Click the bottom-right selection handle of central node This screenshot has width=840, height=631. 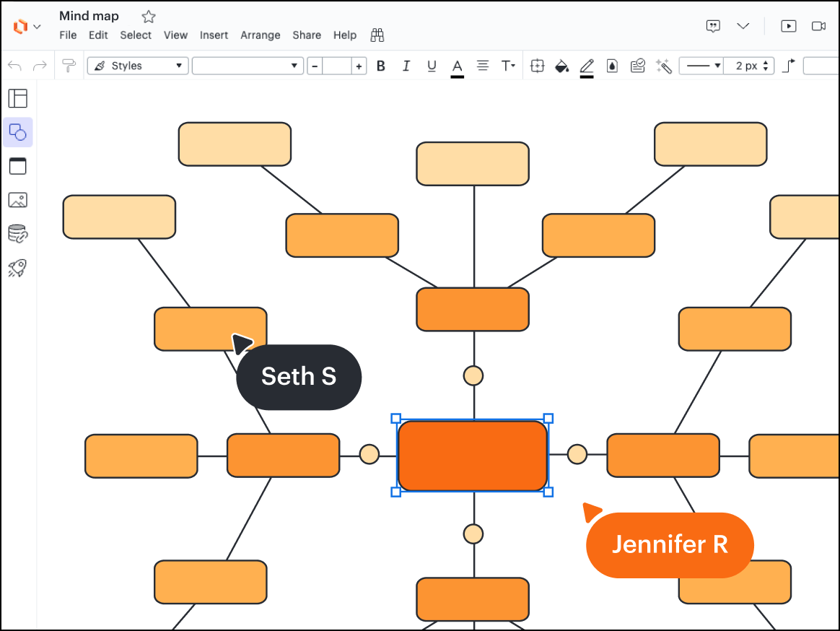point(548,492)
